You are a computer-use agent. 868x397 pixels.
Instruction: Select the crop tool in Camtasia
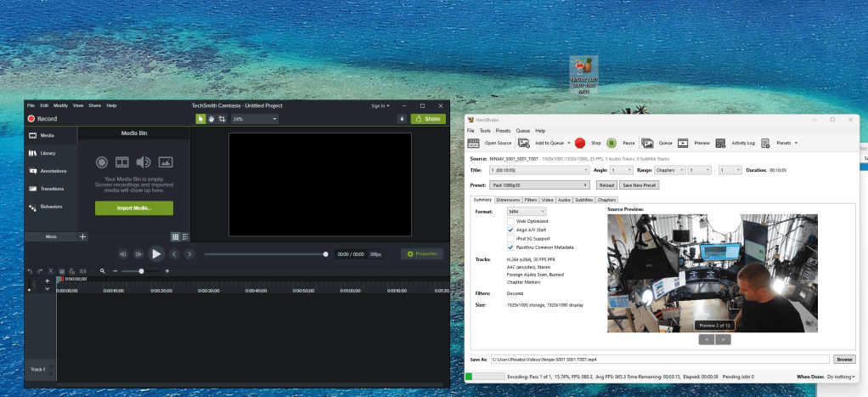[x=222, y=119]
